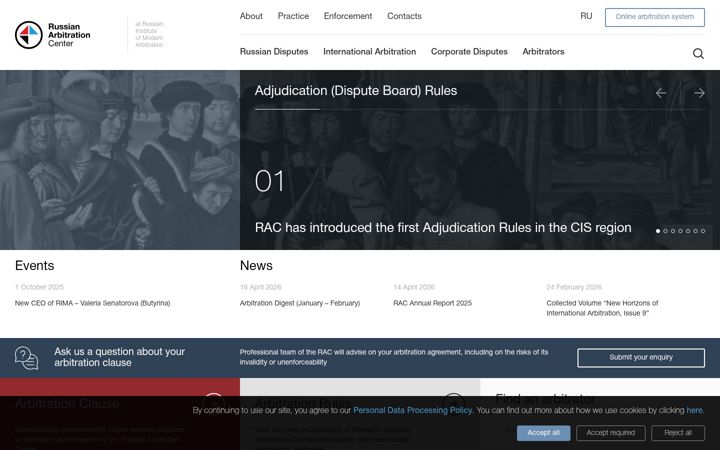Click the medieval painting thumbnail on left

click(120, 160)
